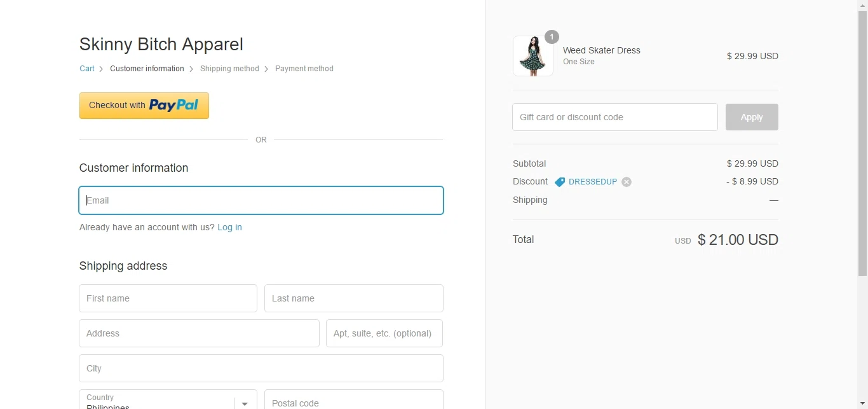
Task: Select Customer information breadcrumb step
Action: (x=147, y=69)
